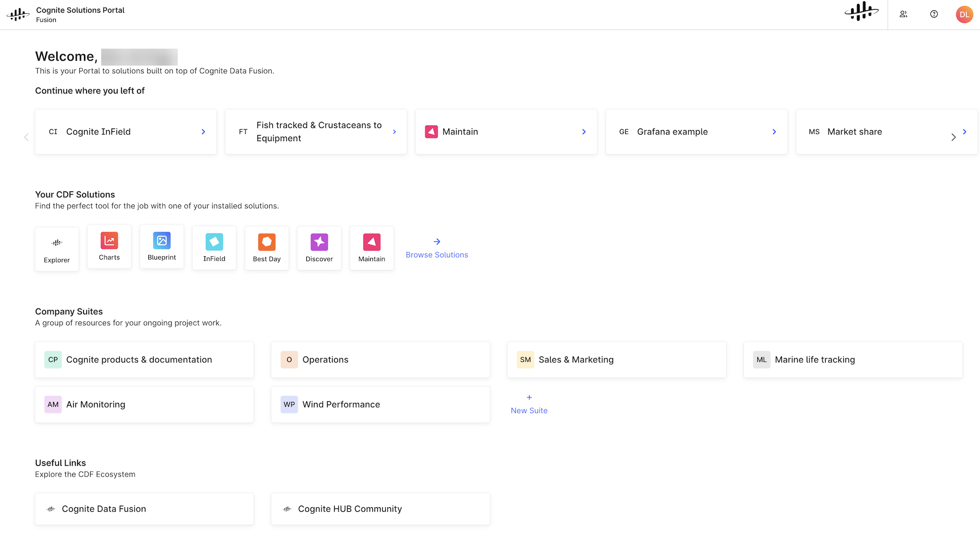Image resolution: width=980 pixels, height=551 pixels.
Task: Click the AM badge on Air Monitoring
Action: pos(53,405)
